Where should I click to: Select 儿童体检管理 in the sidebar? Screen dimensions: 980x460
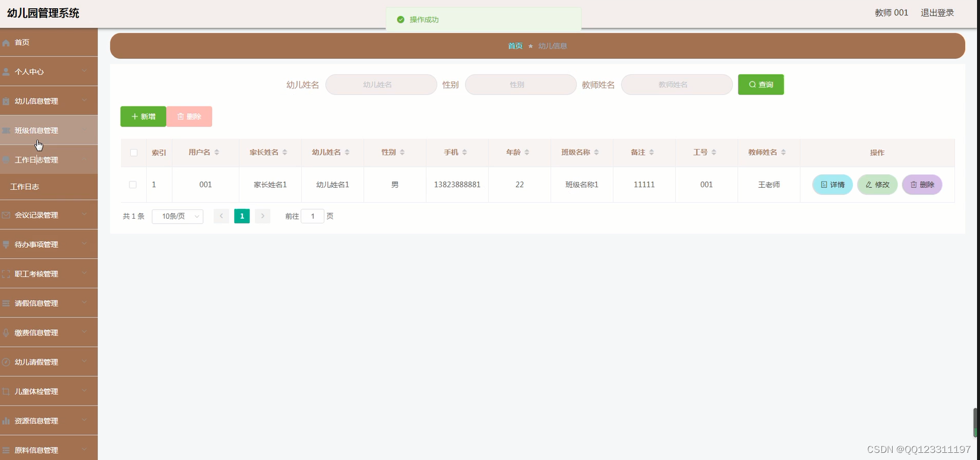coord(49,392)
